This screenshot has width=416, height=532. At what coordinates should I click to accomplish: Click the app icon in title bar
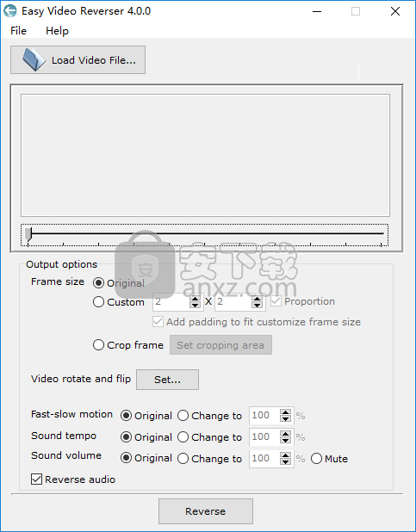[x=9, y=11]
